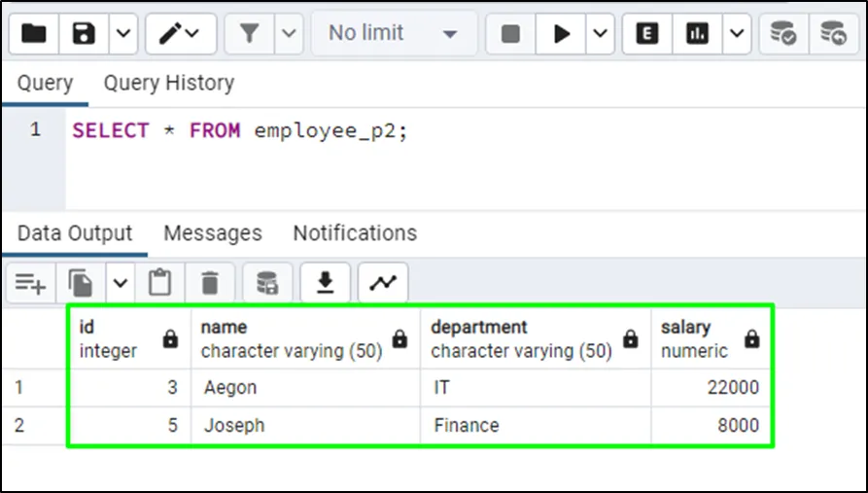Click the Filter funnel icon
The height and width of the screenshot is (493, 868).
coord(250,34)
